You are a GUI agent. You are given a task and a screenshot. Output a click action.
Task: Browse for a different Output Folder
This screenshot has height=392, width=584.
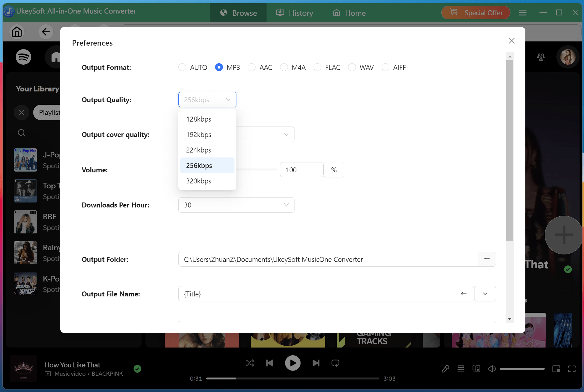click(x=487, y=259)
